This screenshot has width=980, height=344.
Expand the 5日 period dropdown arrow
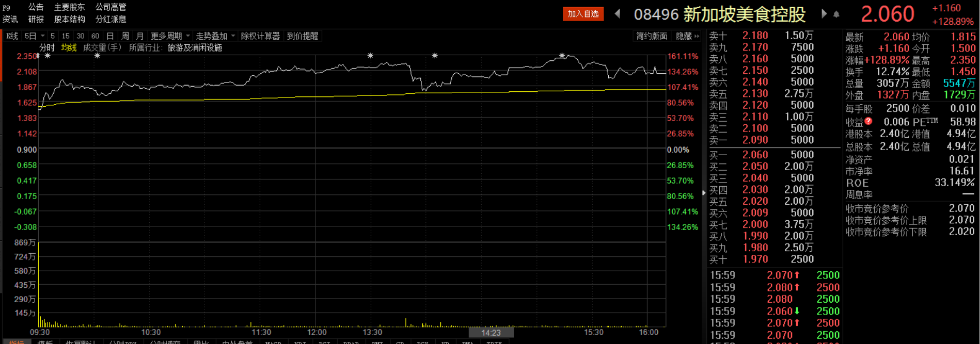pyautogui.click(x=43, y=36)
